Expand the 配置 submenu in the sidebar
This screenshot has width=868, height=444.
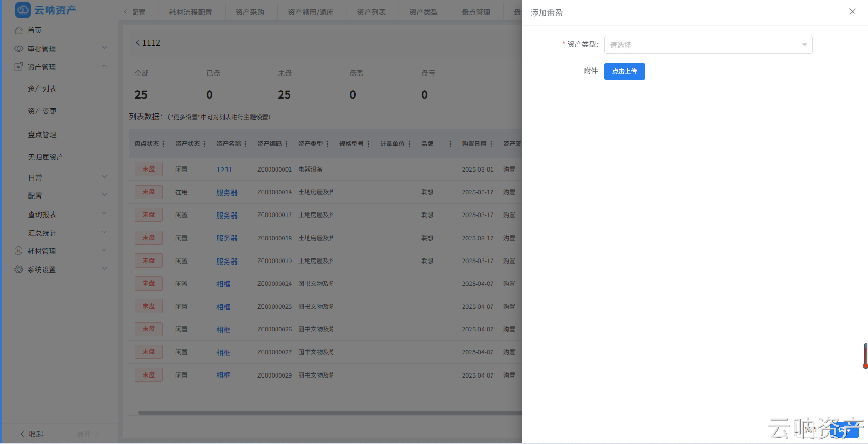point(104,195)
